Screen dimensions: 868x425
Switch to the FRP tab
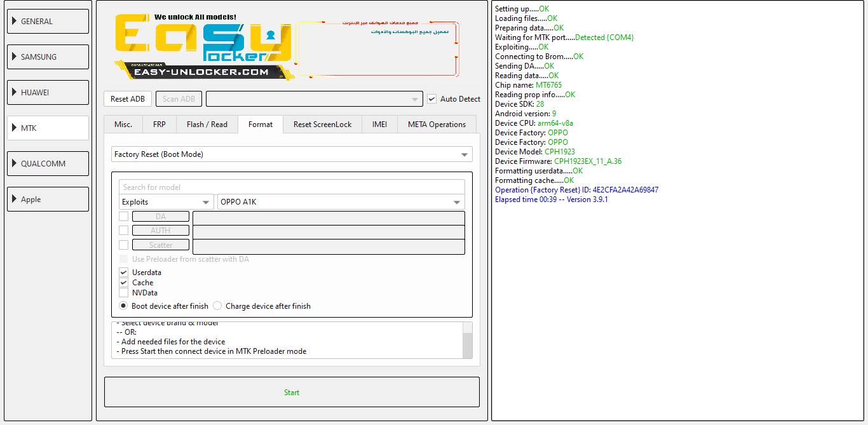[x=159, y=125]
